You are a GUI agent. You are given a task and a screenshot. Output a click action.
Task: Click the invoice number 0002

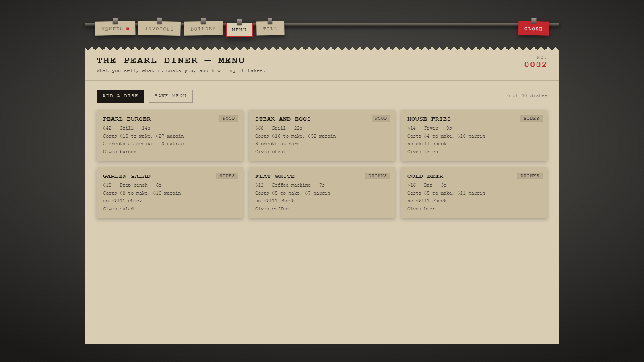click(535, 65)
